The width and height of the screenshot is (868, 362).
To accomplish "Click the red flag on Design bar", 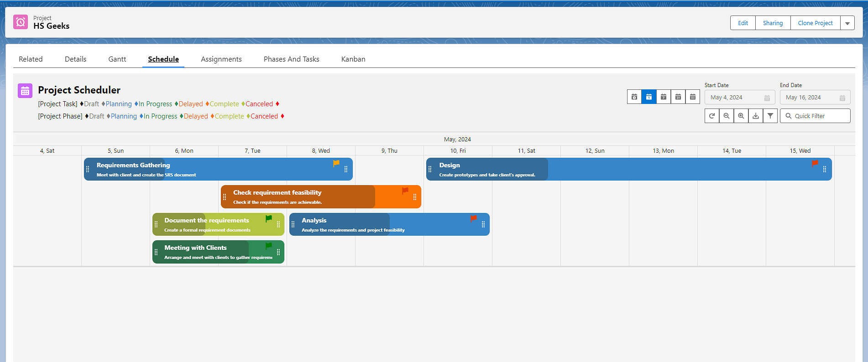I will [x=815, y=164].
